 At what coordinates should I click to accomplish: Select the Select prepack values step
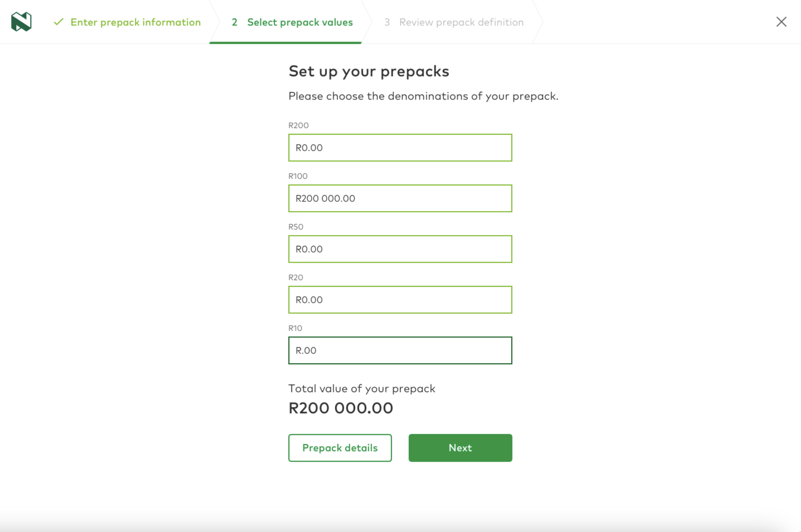(x=300, y=22)
